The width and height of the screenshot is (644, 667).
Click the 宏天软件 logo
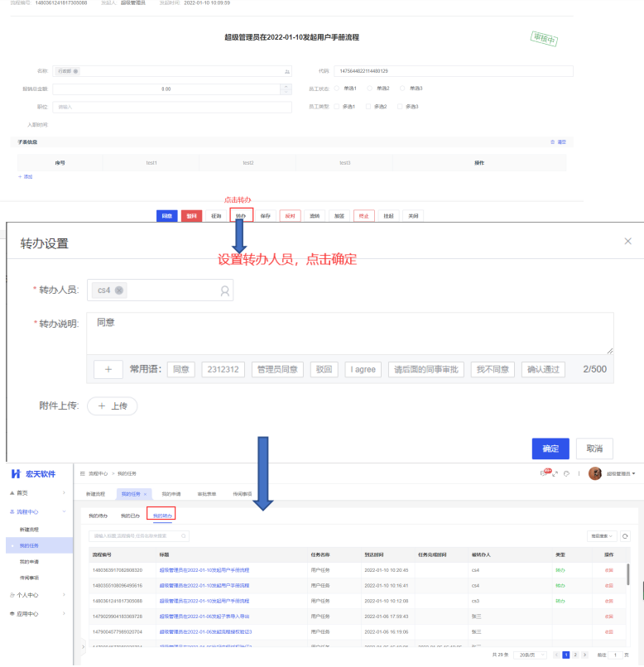tap(33, 474)
